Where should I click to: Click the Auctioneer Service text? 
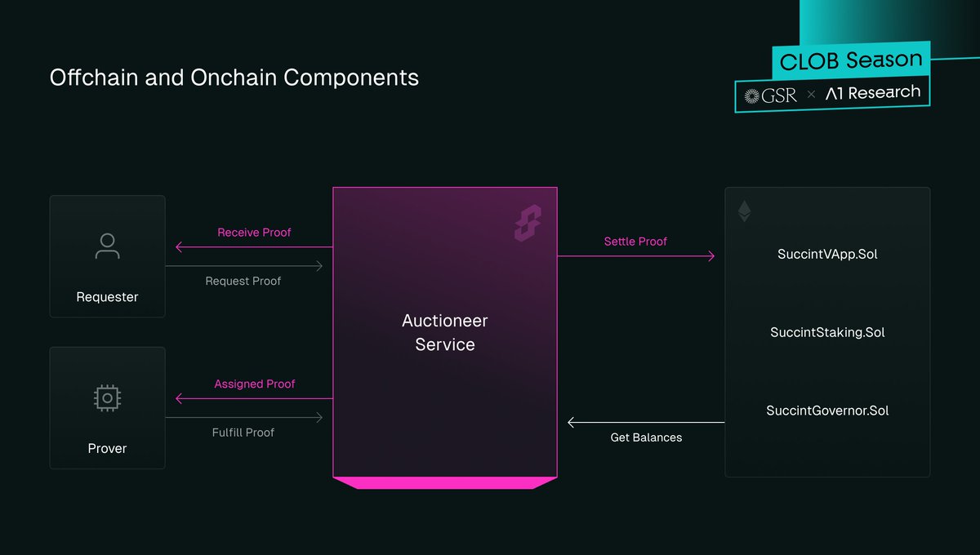(445, 333)
